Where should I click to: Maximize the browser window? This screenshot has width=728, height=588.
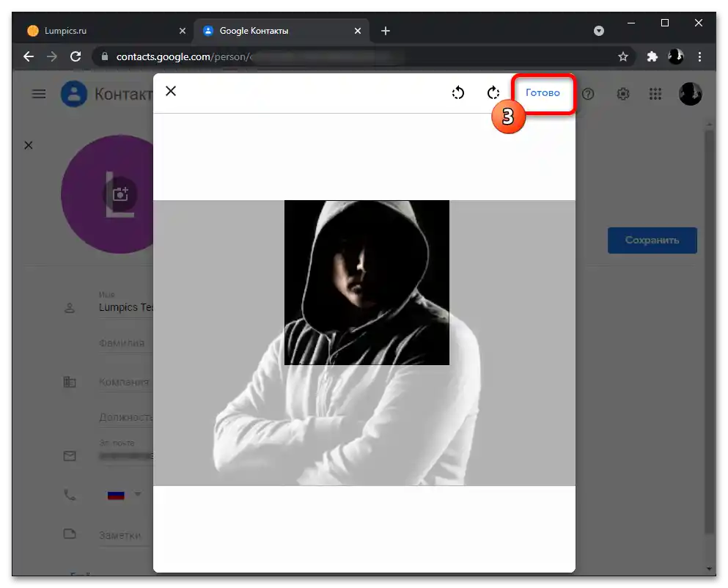[665, 23]
